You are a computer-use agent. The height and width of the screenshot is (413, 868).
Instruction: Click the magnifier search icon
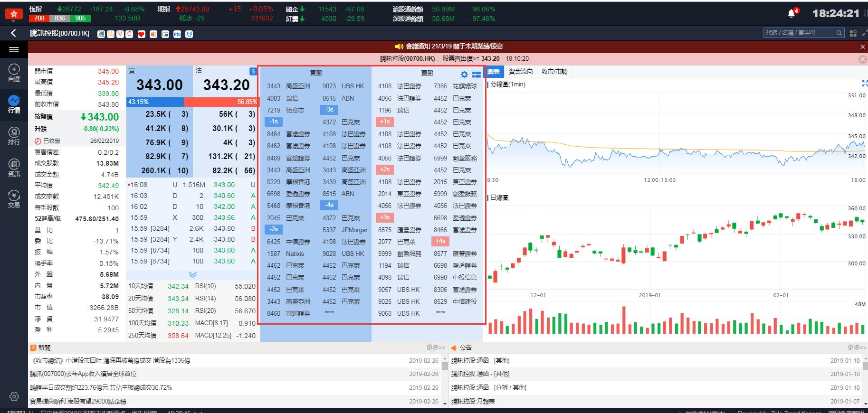click(839, 33)
